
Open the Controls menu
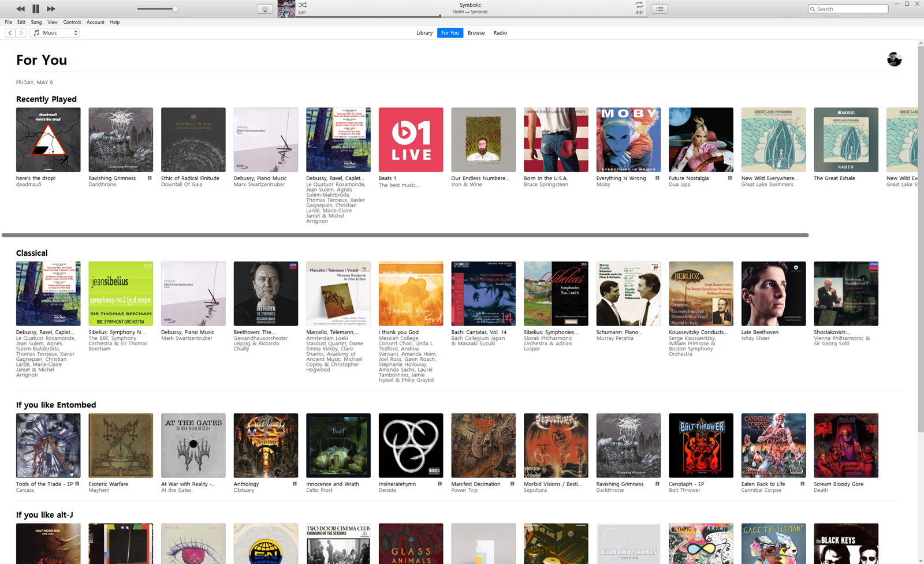[x=72, y=22]
